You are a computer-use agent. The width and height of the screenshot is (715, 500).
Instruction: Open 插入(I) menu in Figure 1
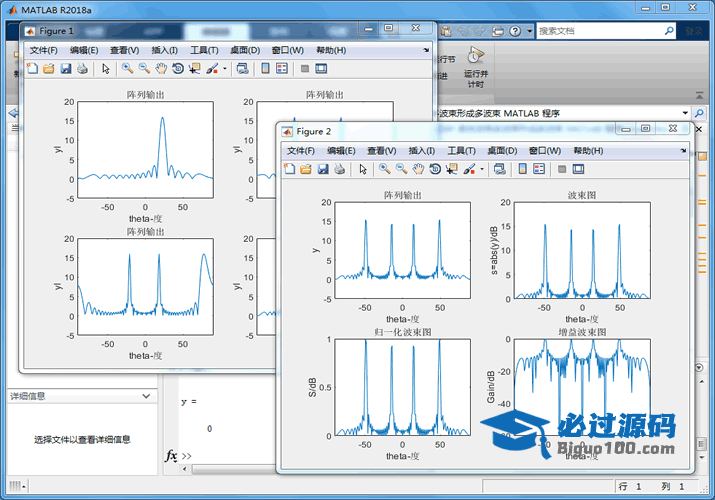click(165, 50)
